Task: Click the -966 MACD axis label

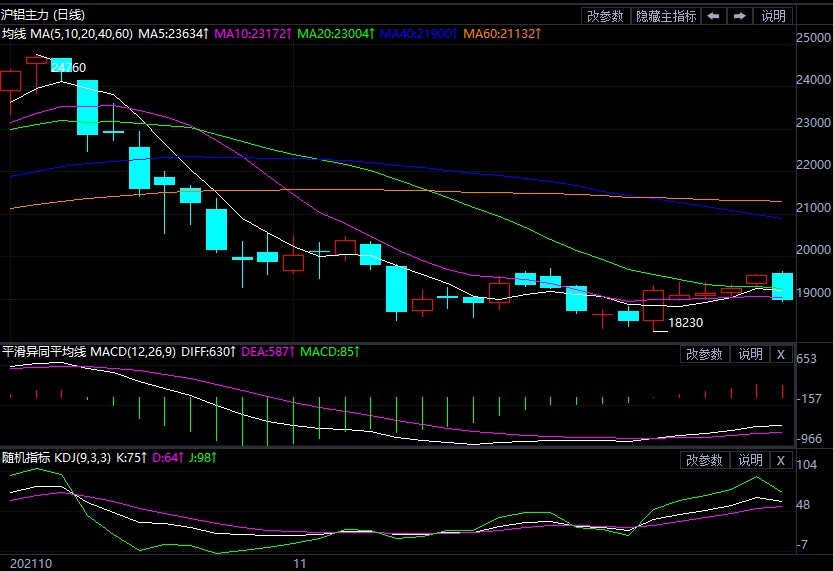Action: (x=809, y=439)
